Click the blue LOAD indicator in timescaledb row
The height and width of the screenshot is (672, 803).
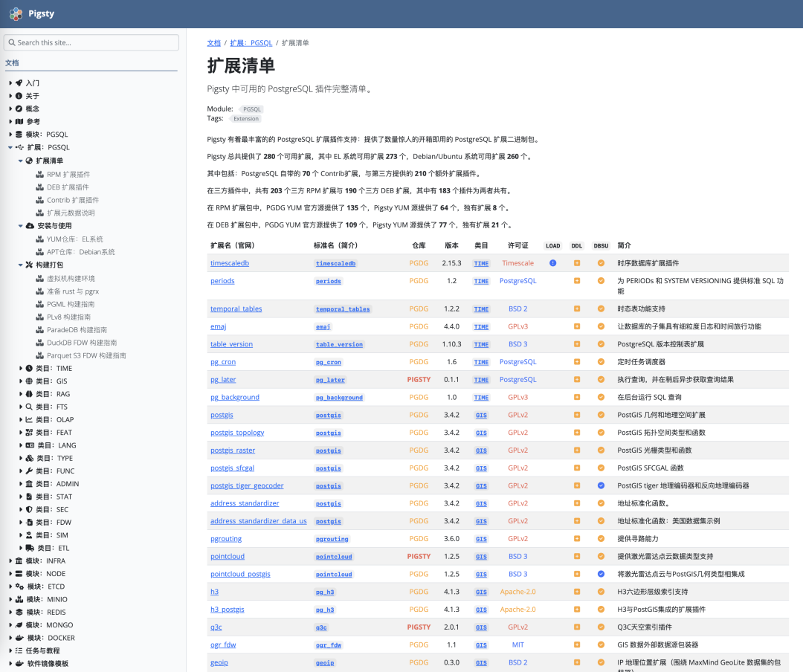pyautogui.click(x=552, y=263)
